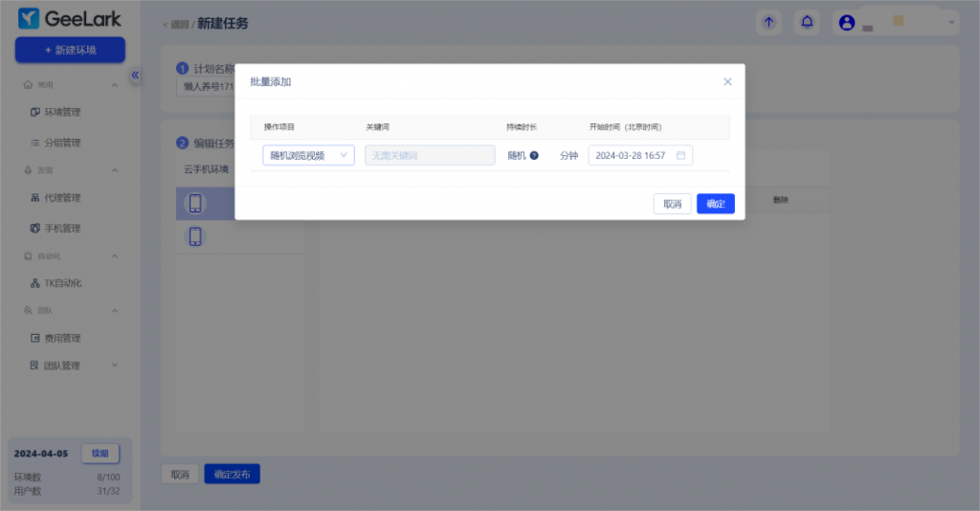Open the notifications bell icon
Viewport: 980px width, 511px height.
[808, 22]
